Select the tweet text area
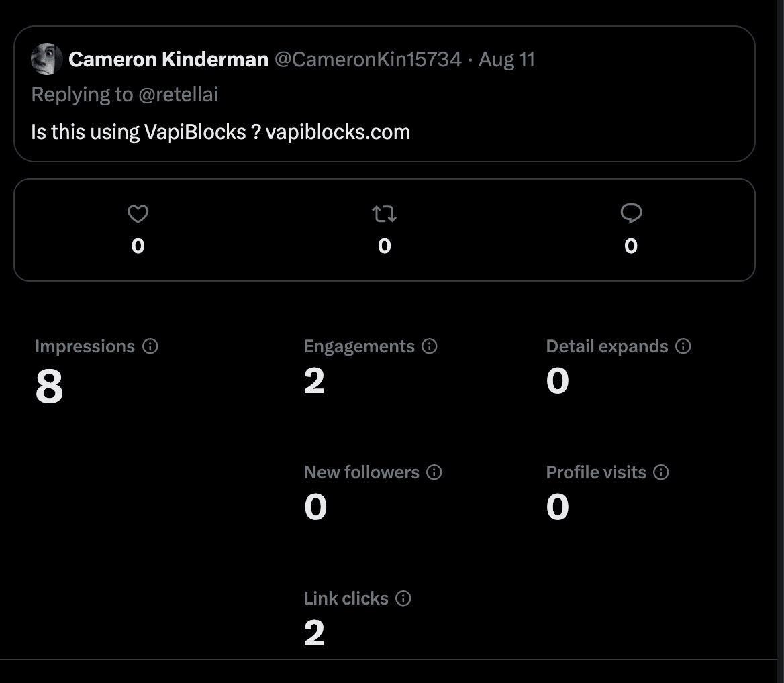This screenshot has height=683, width=784. click(x=220, y=132)
